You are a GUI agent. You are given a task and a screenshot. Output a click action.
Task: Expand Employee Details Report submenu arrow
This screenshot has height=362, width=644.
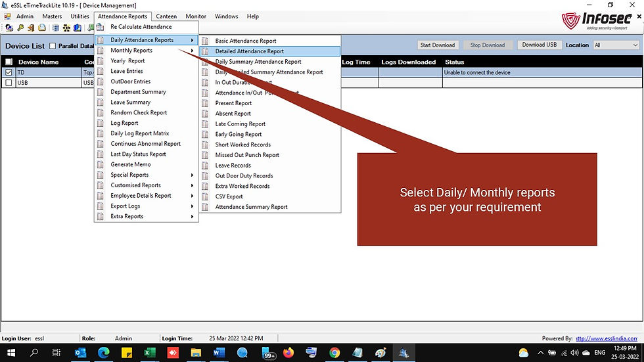(x=192, y=196)
